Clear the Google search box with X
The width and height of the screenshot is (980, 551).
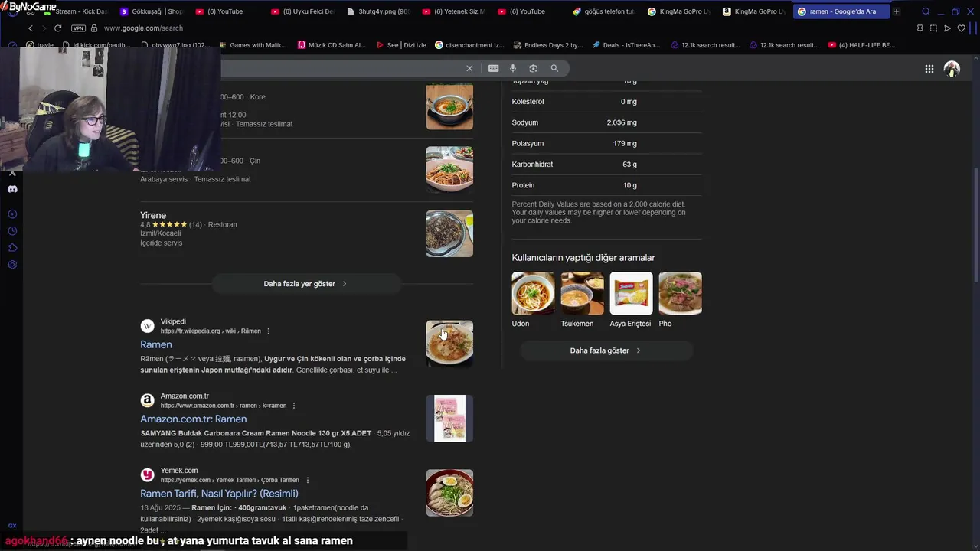point(469,68)
